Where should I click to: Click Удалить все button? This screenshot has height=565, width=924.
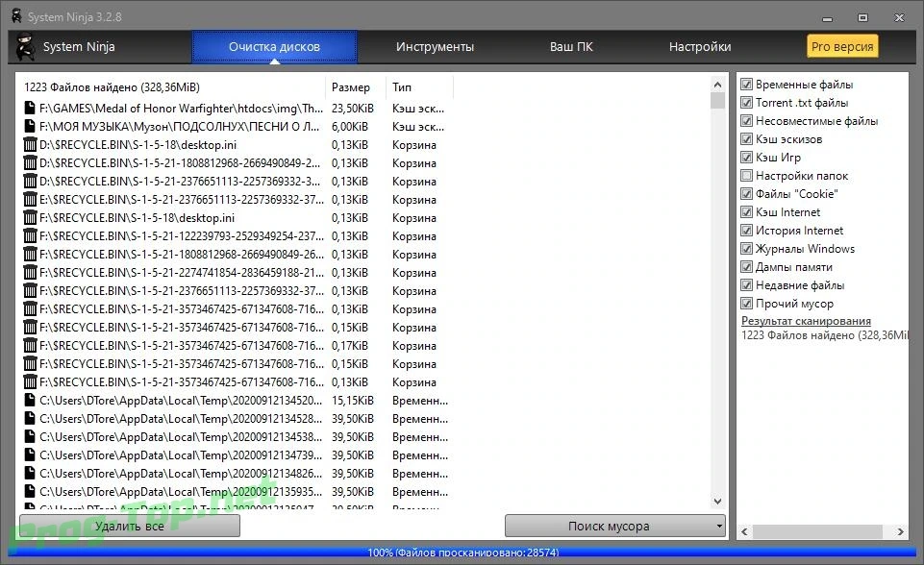[x=130, y=527]
